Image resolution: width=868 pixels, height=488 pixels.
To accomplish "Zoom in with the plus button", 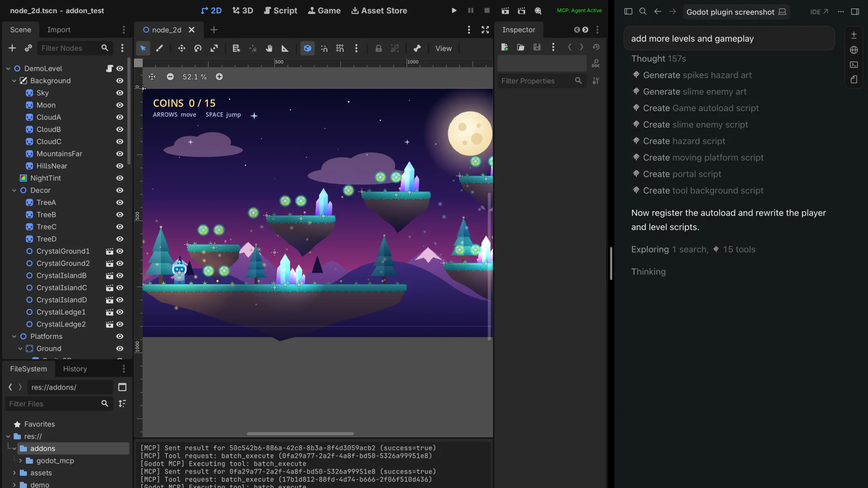I will coord(219,77).
